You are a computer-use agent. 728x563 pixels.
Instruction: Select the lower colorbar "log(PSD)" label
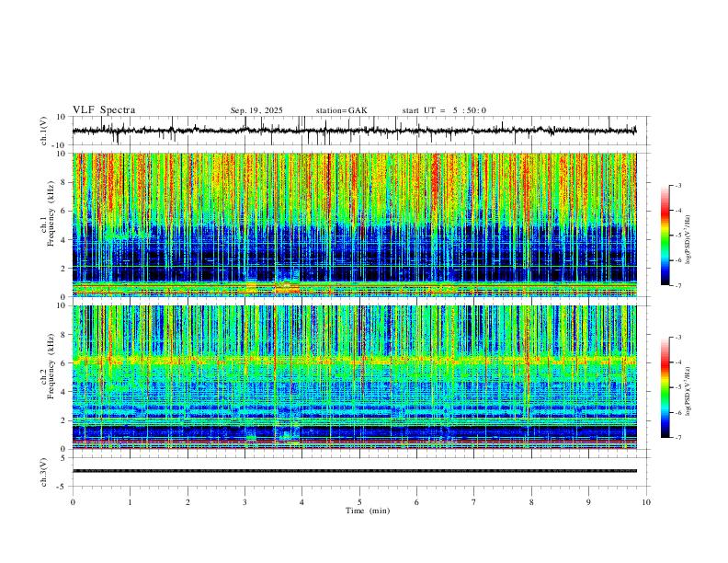(688, 392)
